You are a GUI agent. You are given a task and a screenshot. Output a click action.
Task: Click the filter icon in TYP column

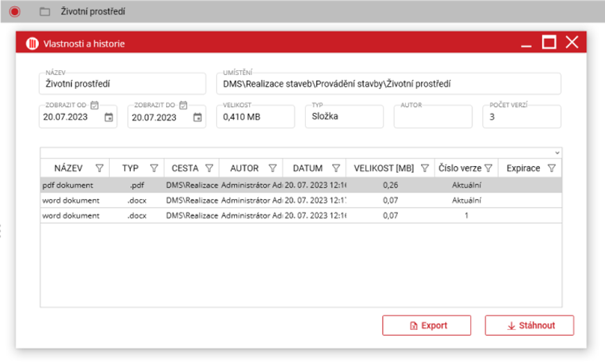coord(154,168)
